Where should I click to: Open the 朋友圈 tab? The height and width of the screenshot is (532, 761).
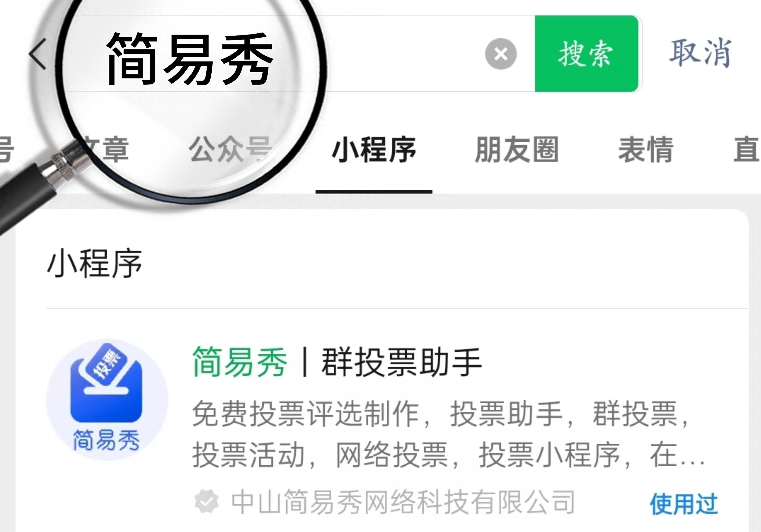coord(516,150)
